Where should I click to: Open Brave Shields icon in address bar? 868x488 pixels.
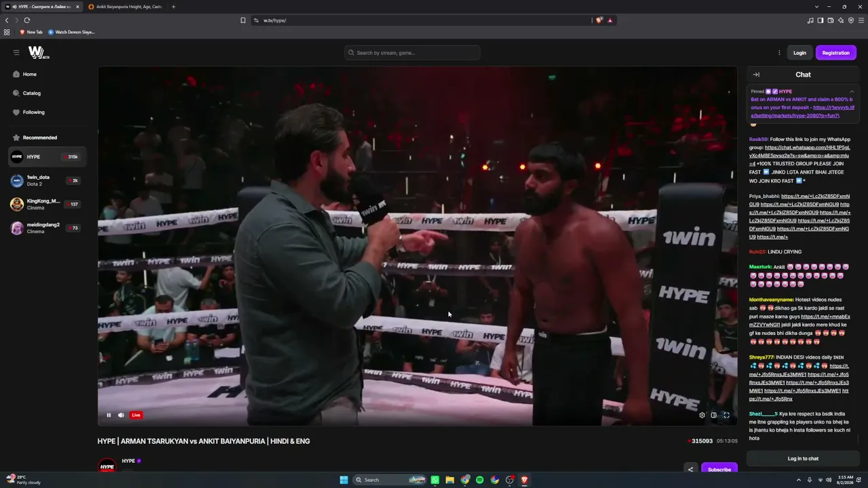(x=599, y=20)
